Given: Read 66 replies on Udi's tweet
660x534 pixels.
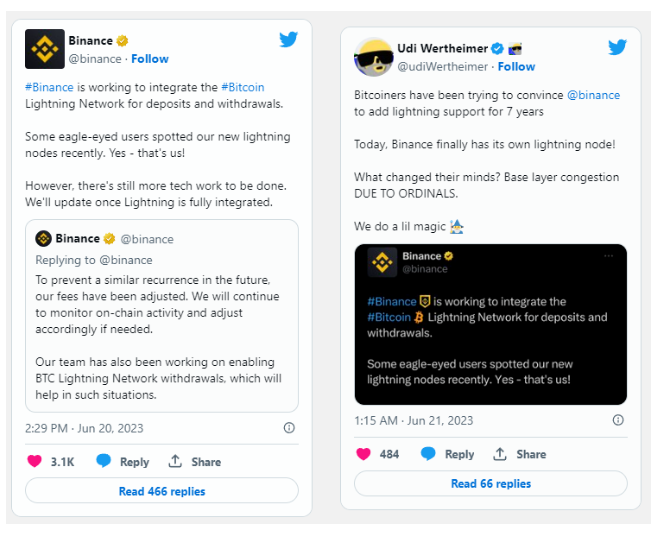Looking at the screenshot, I should pyautogui.click(x=490, y=484).
